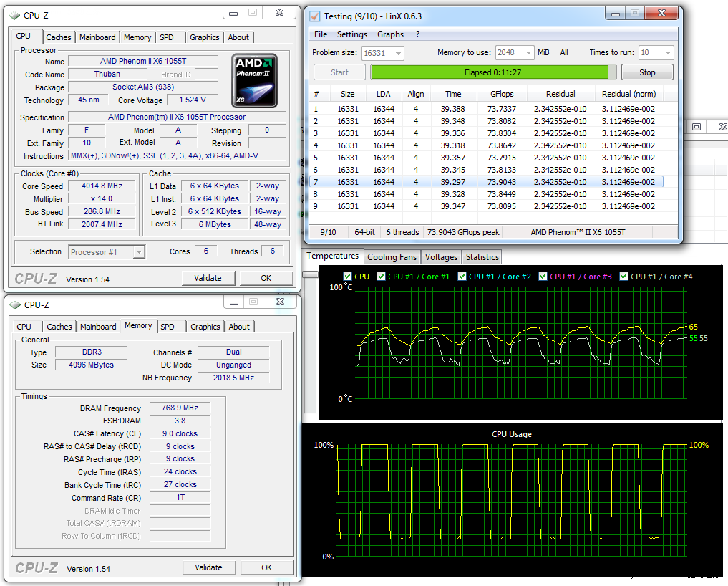This screenshot has width=728, height=586.
Task: Expand the Memory to use dropdown
Action: tap(528, 53)
